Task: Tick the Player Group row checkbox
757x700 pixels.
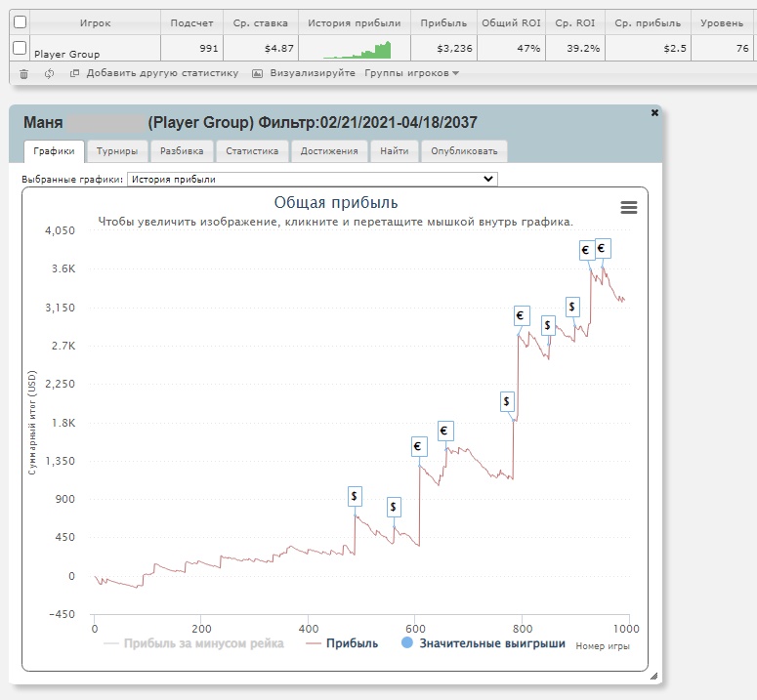Action: tap(20, 48)
